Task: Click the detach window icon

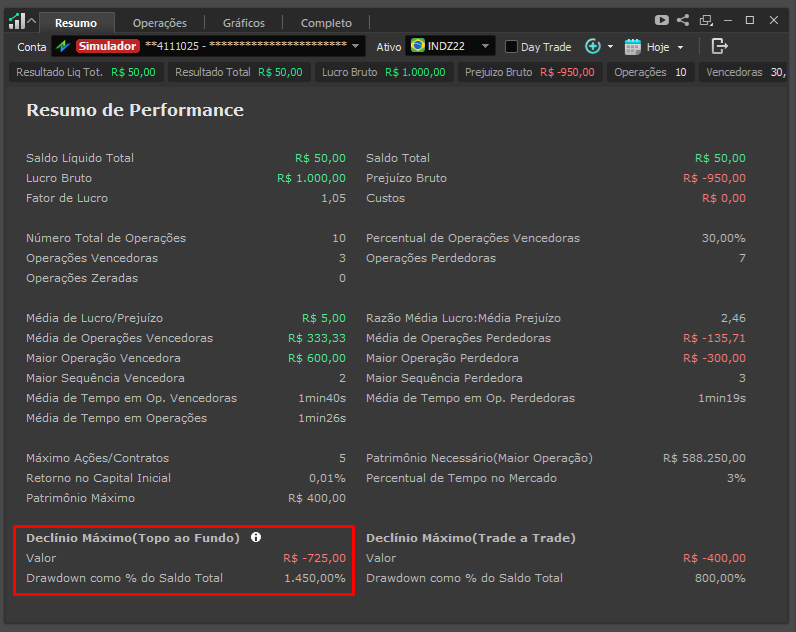Action: click(706, 20)
